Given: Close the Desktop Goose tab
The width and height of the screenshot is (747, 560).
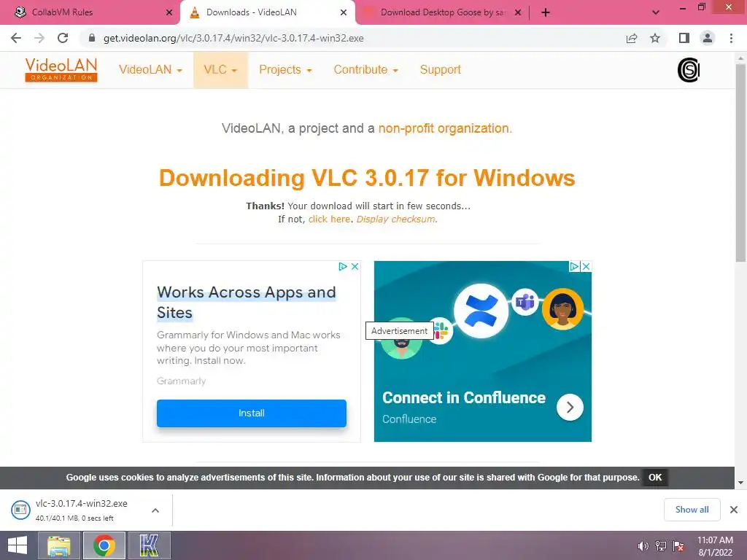Looking at the screenshot, I should 518,12.
